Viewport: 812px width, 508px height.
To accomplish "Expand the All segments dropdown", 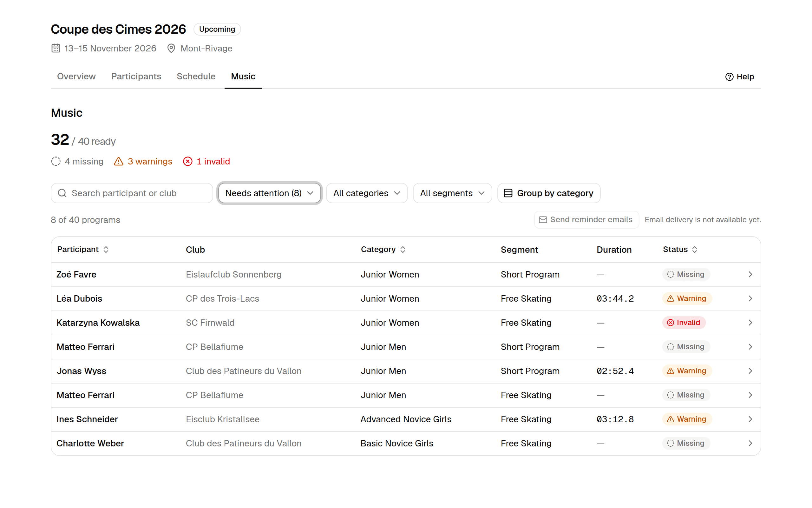I will tap(452, 193).
